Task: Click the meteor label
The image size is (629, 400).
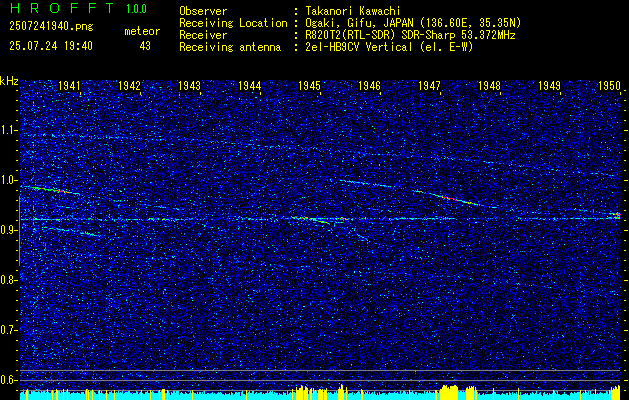Action: click(142, 31)
